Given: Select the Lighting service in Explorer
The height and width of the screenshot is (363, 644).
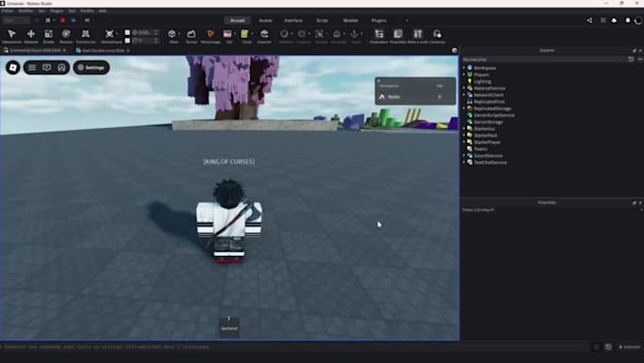Looking at the screenshot, I should pyautogui.click(x=482, y=82).
